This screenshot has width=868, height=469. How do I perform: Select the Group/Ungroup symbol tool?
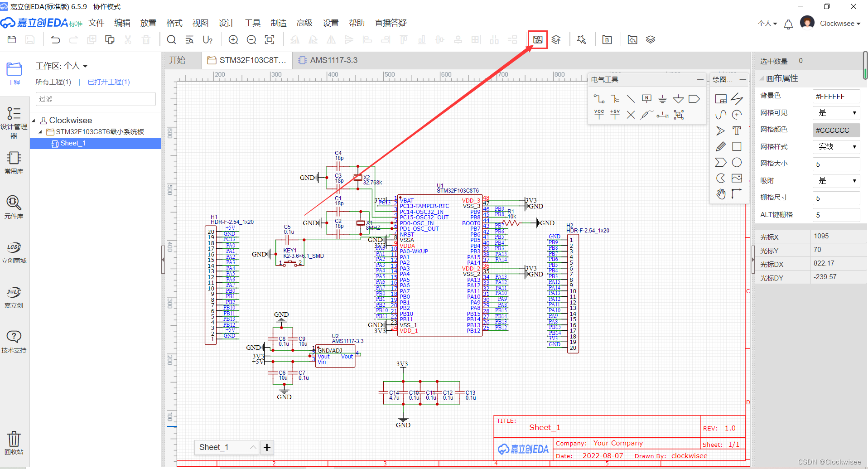[x=679, y=115]
